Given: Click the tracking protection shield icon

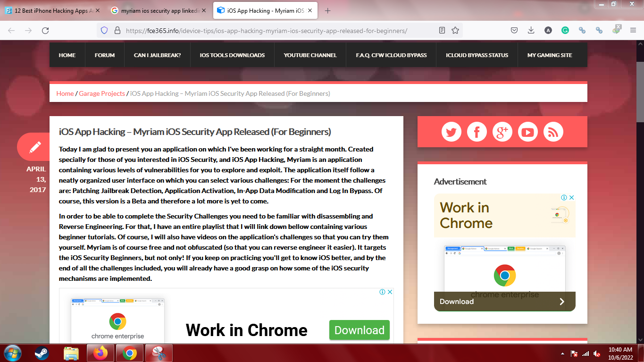Looking at the screenshot, I should coord(105,30).
